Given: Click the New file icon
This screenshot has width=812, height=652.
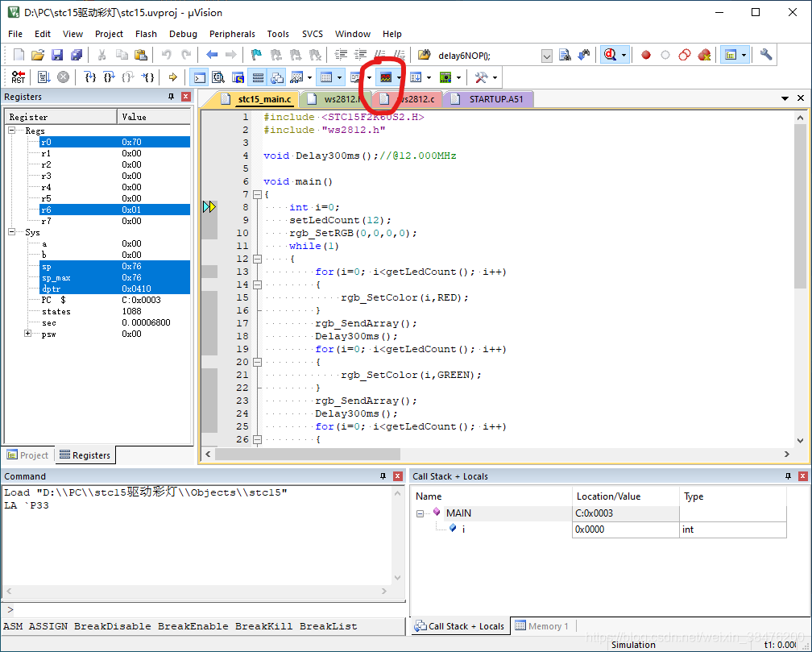Looking at the screenshot, I should coord(19,55).
